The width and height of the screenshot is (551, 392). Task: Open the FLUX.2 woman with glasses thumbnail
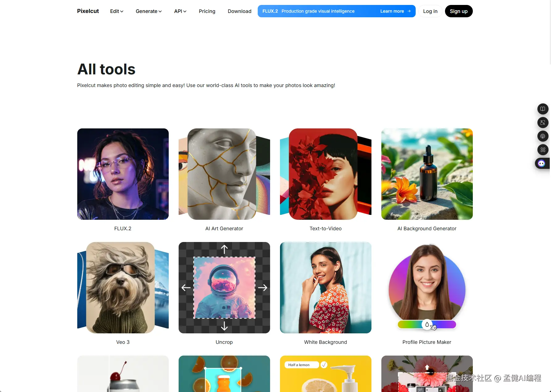123,174
